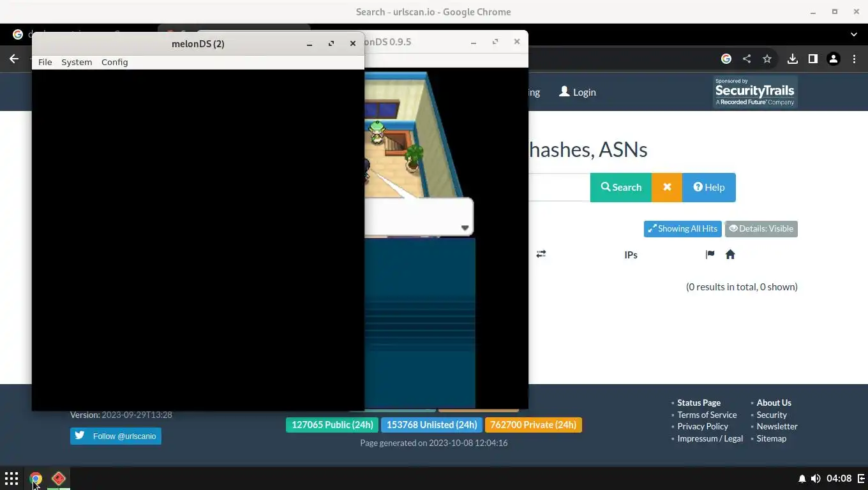Click the green-haired character in the game
This screenshot has height=490, width=868.
click(x=377, y=133)
